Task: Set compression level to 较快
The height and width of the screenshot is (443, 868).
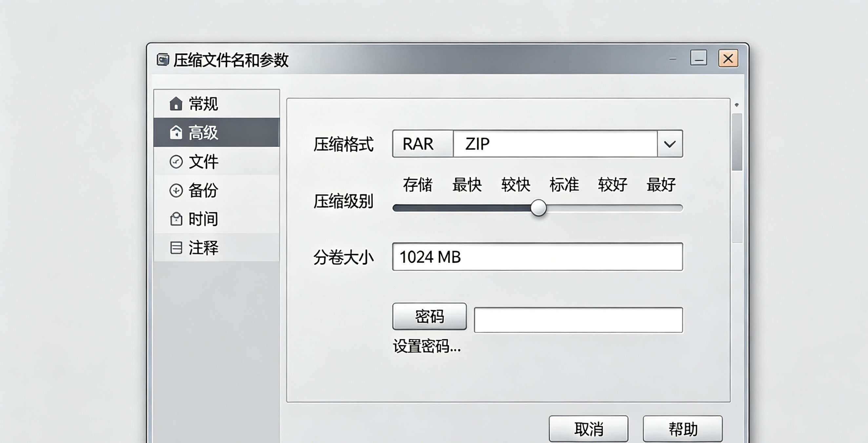Action: click(516, 184)
